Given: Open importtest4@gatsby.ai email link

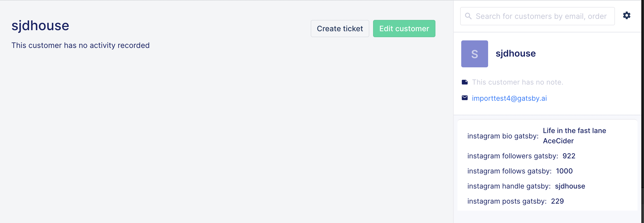Looking at the screenshot, I should point(509,98).
